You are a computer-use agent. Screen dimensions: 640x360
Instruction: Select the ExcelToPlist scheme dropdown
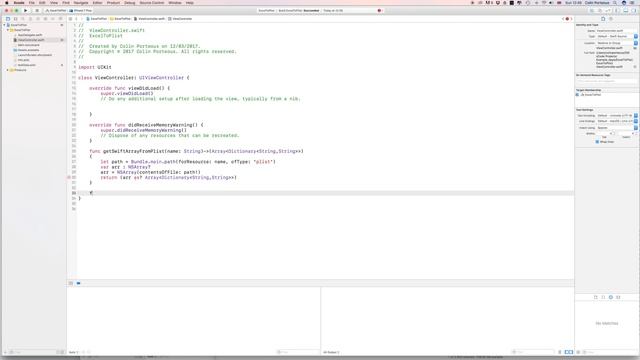(56, 11)
